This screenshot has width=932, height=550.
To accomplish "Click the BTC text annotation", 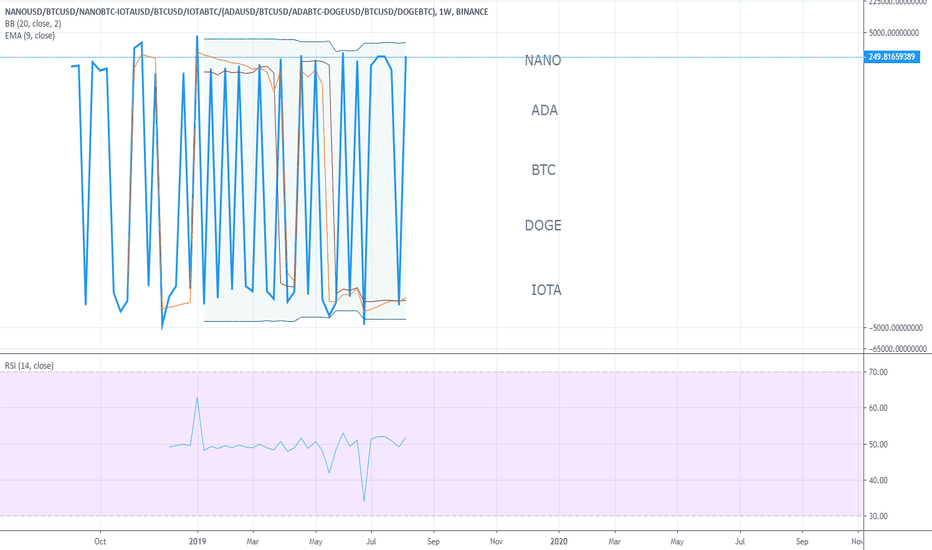I will (543, 170).
